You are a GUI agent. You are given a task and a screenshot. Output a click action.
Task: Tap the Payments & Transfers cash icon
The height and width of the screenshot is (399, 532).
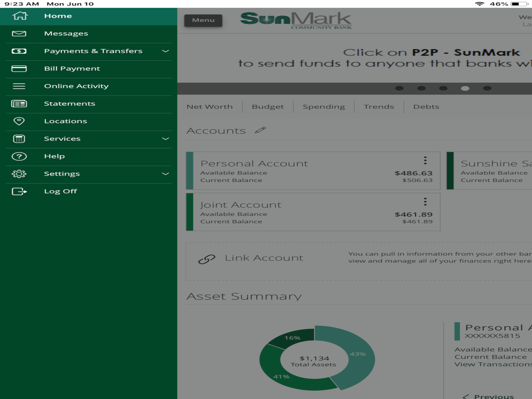(x=19, y=51)
